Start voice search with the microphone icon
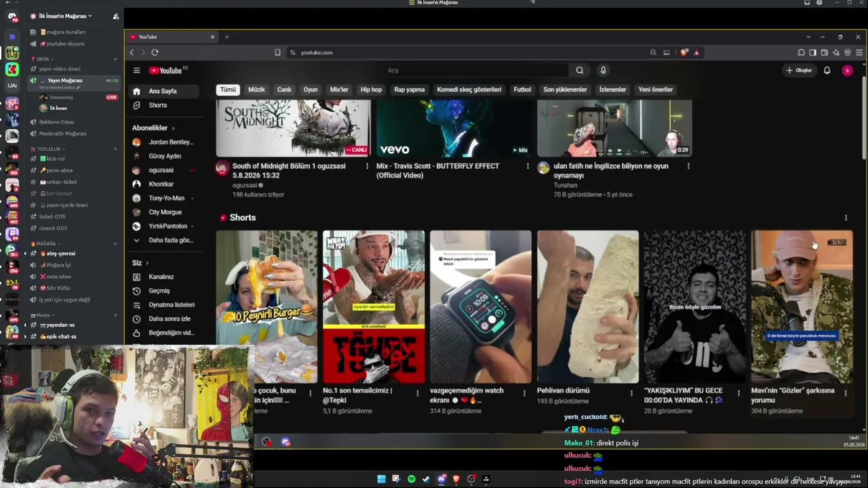This screenshot has height=488, width=868. [603, 70]
